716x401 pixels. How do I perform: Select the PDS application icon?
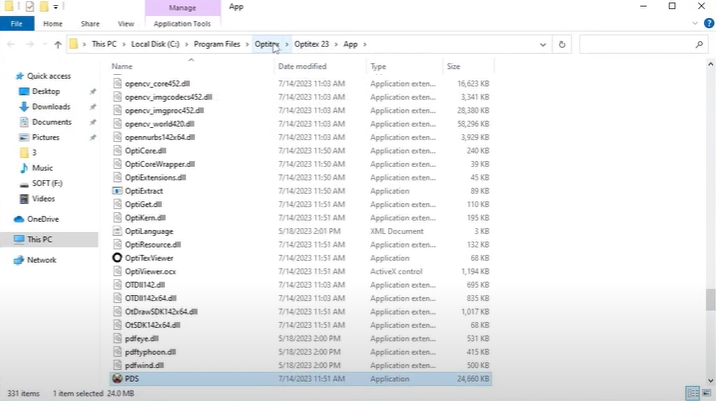[117, 379]
